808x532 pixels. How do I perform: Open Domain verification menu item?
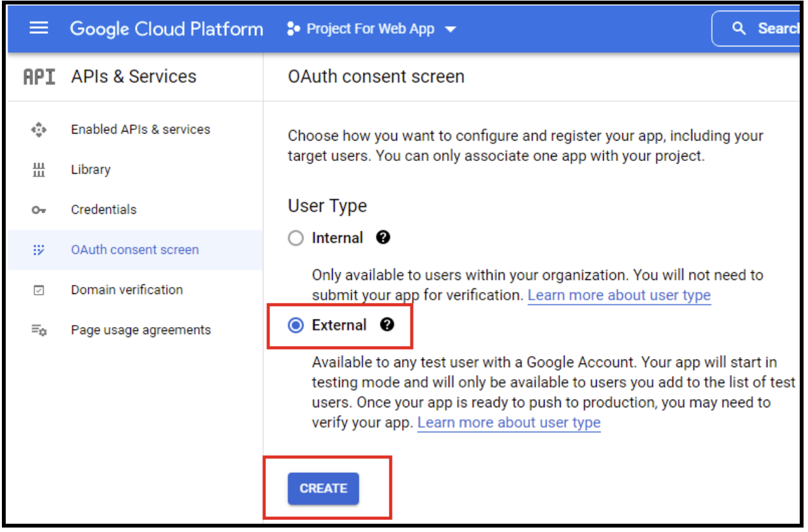(x=127, y=290)
